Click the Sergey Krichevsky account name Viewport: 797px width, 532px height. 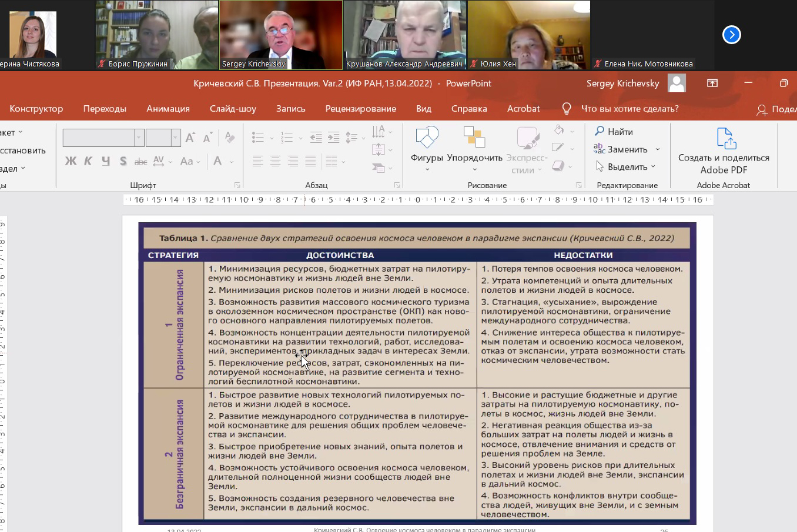tap(622, 83)
